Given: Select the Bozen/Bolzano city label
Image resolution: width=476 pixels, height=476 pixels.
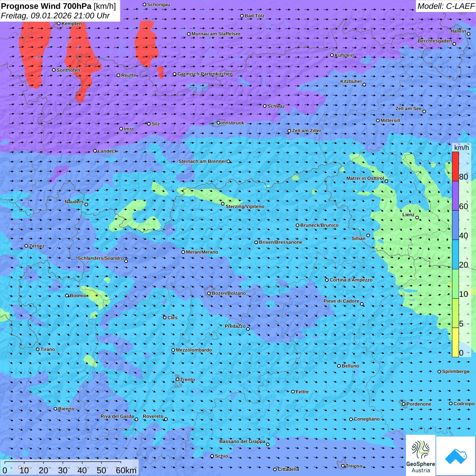Looking at the screenshot, I should coord(228,293).
